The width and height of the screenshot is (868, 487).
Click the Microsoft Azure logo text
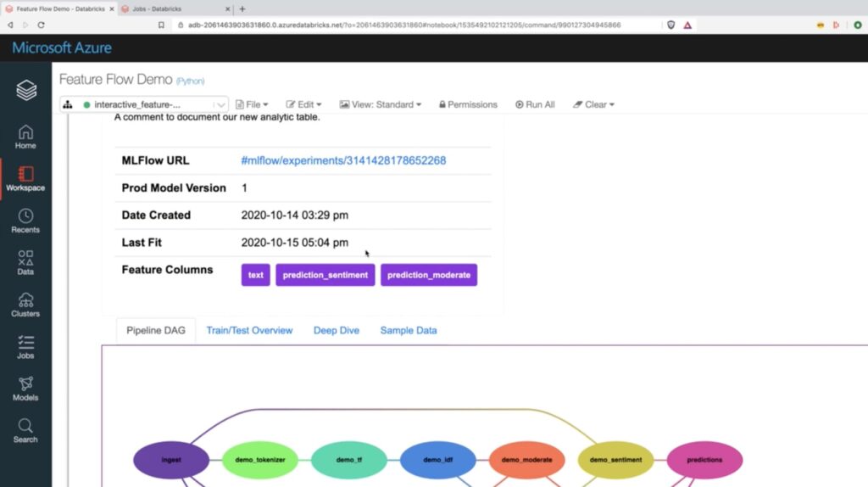click(61, 48)
